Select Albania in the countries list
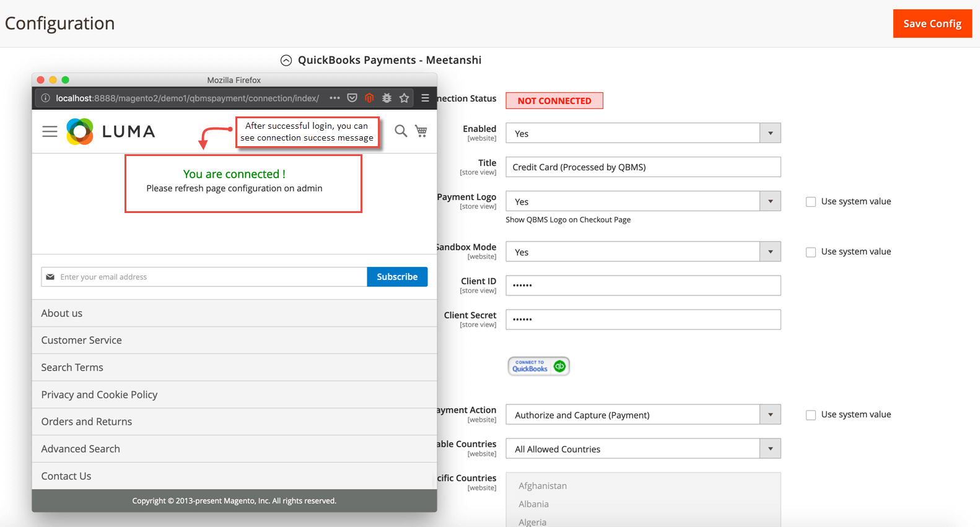This screenshot has width=980, height=527. pyautogui.click(x=534, y=504)
